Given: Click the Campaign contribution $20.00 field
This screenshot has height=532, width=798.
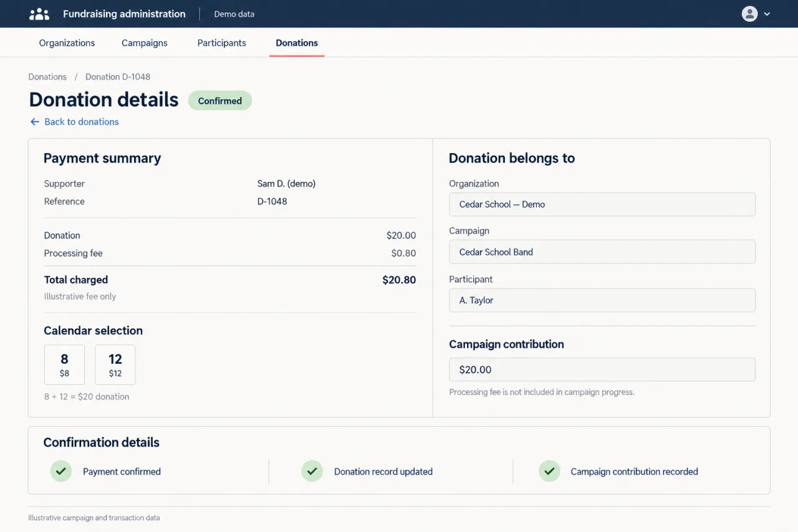Looking at the screenshot, I should tap(602, 369).
